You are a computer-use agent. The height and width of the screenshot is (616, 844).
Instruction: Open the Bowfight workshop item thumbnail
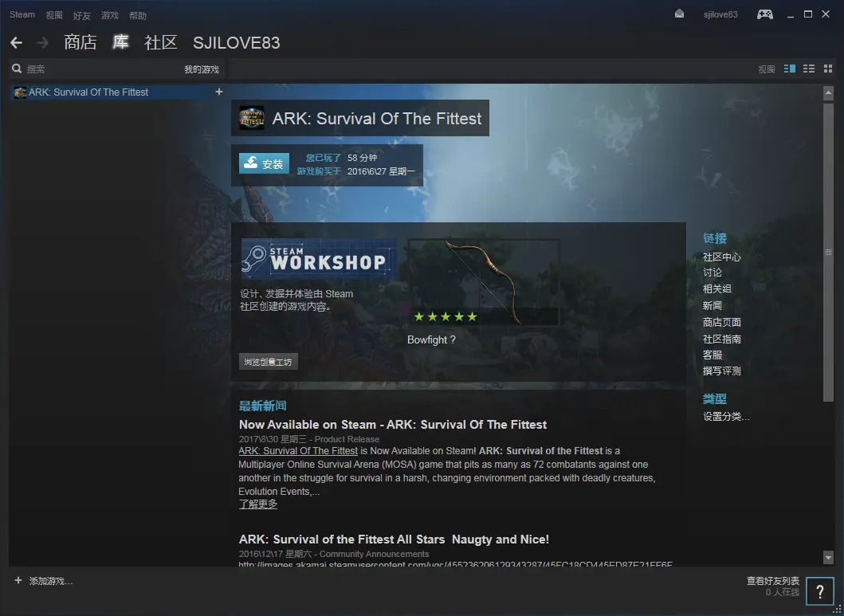coord(484,282)
